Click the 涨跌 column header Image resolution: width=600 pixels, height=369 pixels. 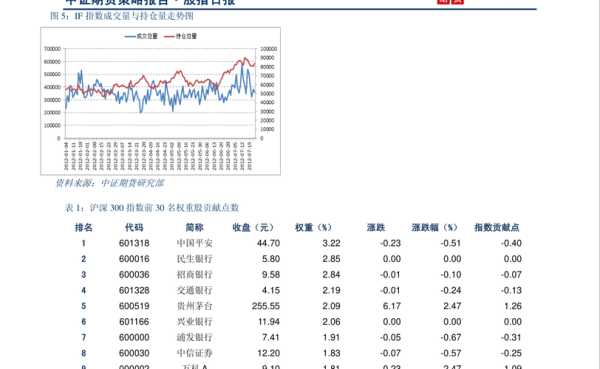coord(376,228)
